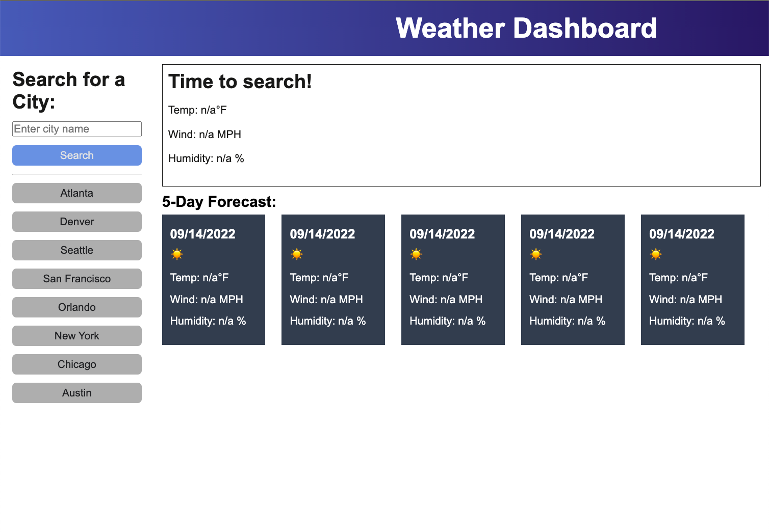Click the Weather Dashboard title
Screen dimensions: 769x532
pyautogui.click(x=526, y=28)
